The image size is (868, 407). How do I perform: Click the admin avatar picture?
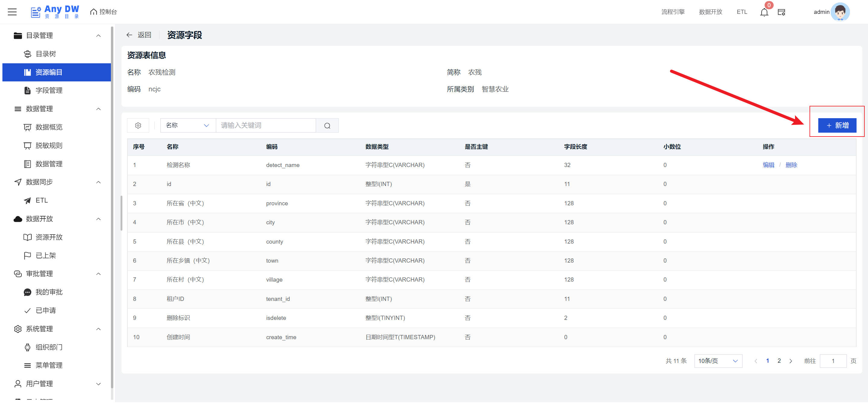tap(840, 12)
